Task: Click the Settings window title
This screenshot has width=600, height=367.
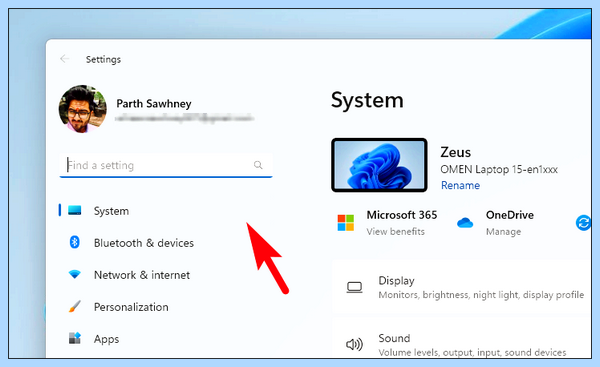Action: pos(103,59)
